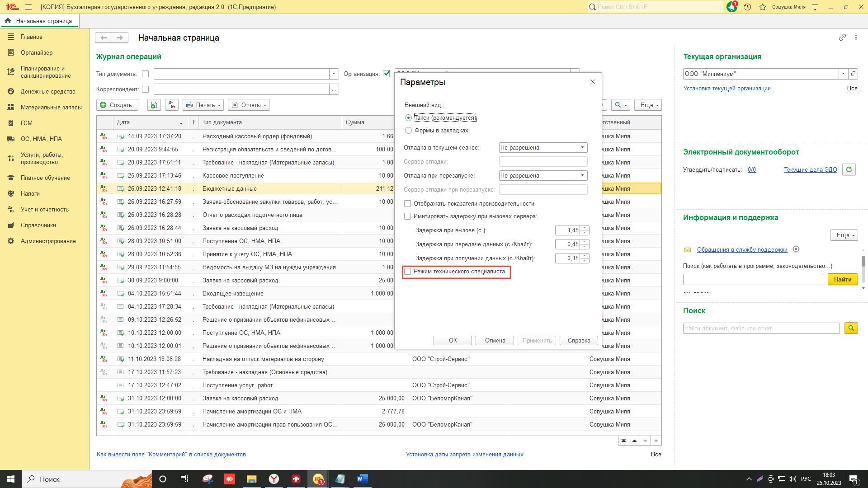Open the search magnifier dropdown in toolbar
The width and height of the screenshot is (868, 488).
pyautogui.click(x=621, y=105)
